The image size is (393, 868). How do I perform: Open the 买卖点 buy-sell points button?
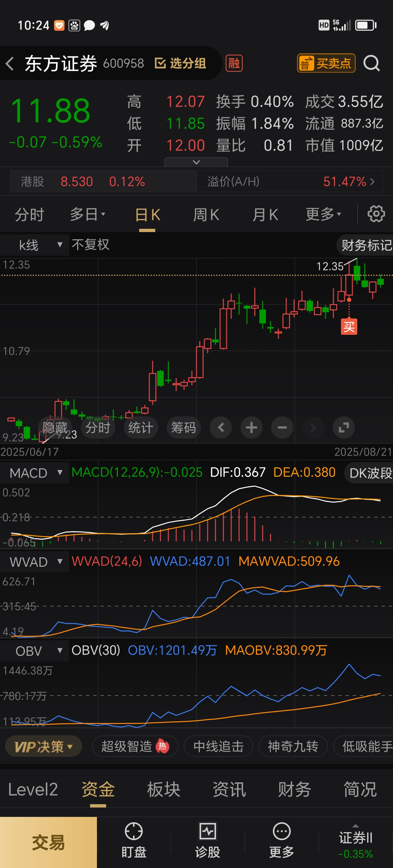point(326,63)
